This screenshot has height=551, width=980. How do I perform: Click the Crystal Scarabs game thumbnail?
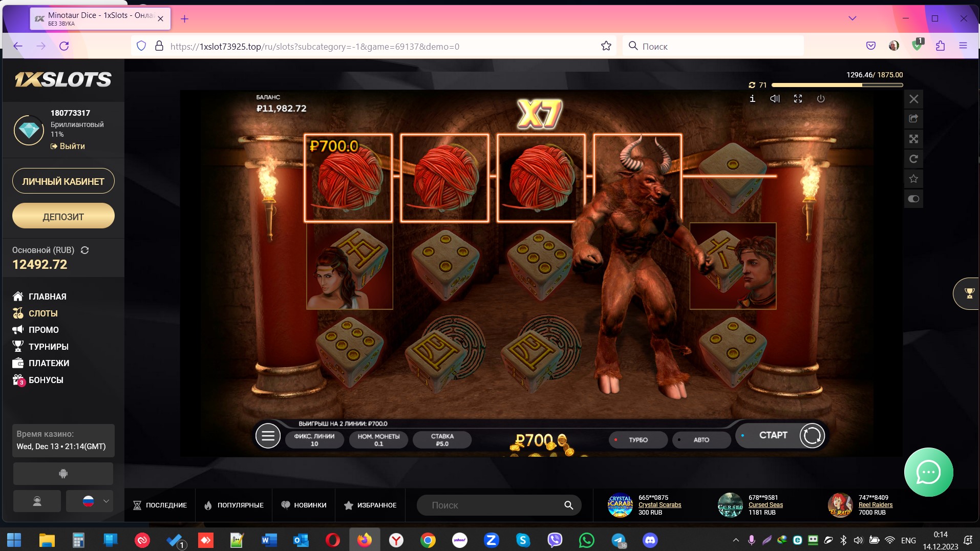[620, 505]
